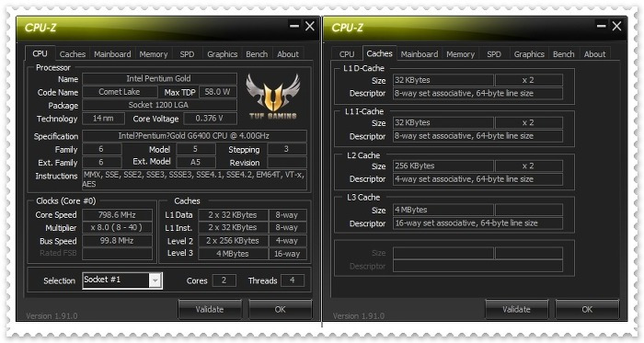The image size is (644, 343).
Task: Click the Cores count value 2
Action: click(x=224, y=280)
